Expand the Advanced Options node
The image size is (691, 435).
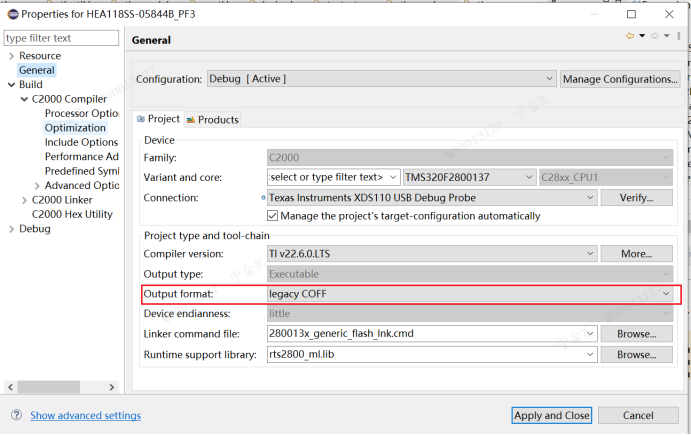tap(37, 186)
